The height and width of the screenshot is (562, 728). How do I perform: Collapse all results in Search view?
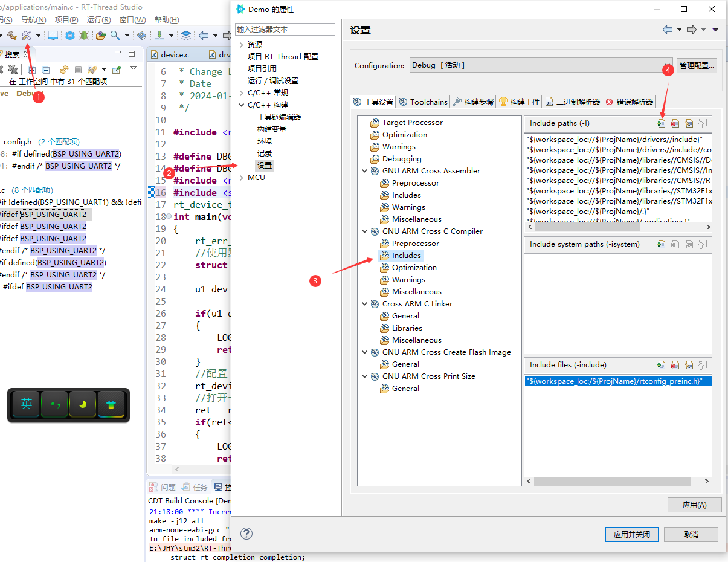click(x=45, y=69)
